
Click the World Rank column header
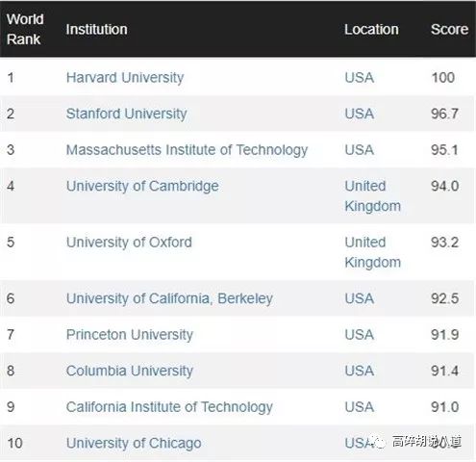click(x=25, y=29)
